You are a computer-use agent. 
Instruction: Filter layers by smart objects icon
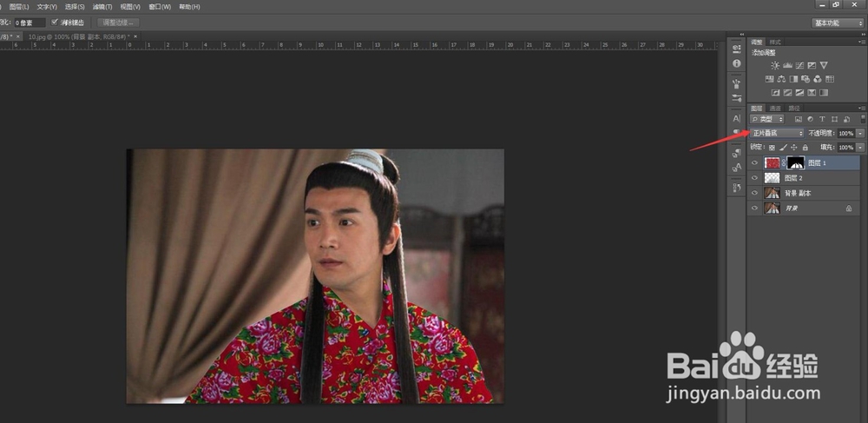pos(846,119)
